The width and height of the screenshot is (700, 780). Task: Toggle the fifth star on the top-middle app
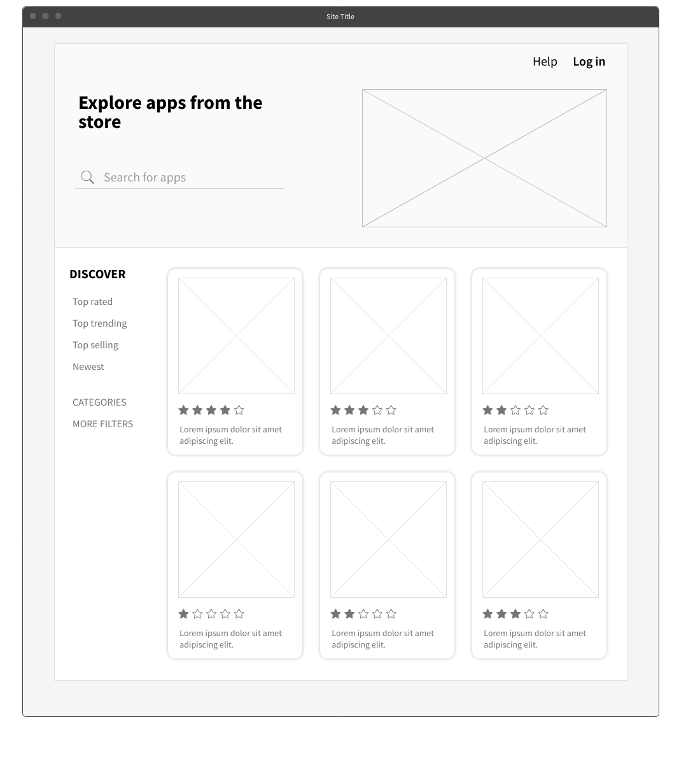[391, 410]
